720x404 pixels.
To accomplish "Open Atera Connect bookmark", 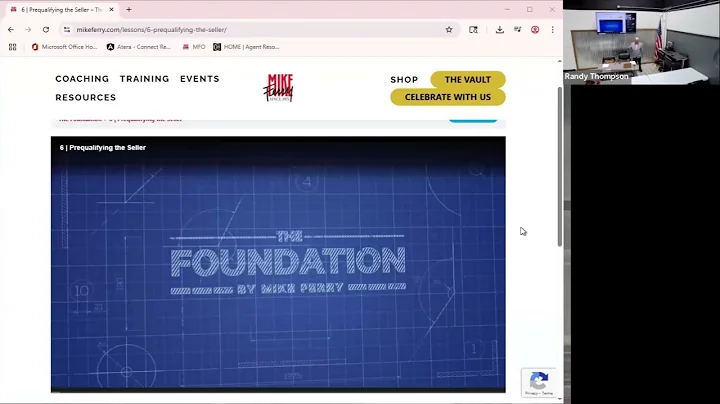I will 139,47.
